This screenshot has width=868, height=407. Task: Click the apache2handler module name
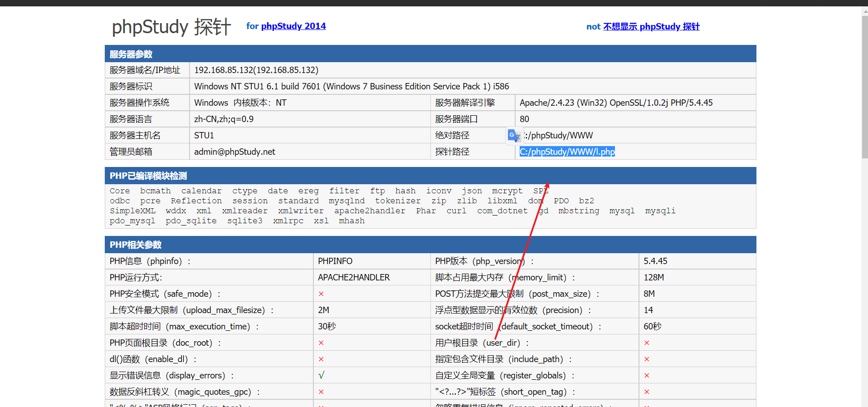(370, 211)
